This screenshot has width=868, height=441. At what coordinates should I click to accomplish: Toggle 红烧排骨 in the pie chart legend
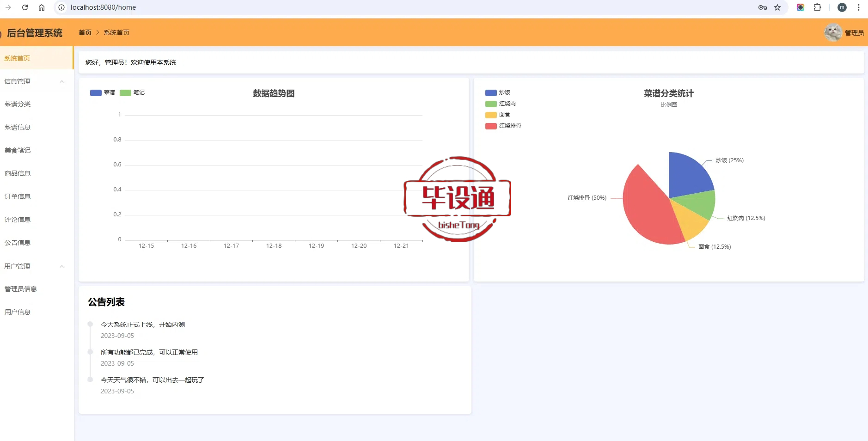coord(503,126)
